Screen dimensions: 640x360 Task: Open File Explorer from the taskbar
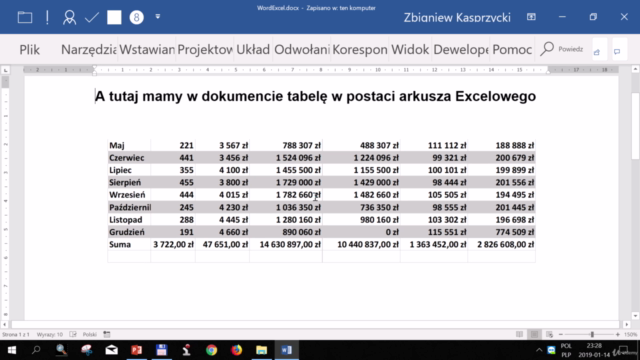tap(261, 350)
